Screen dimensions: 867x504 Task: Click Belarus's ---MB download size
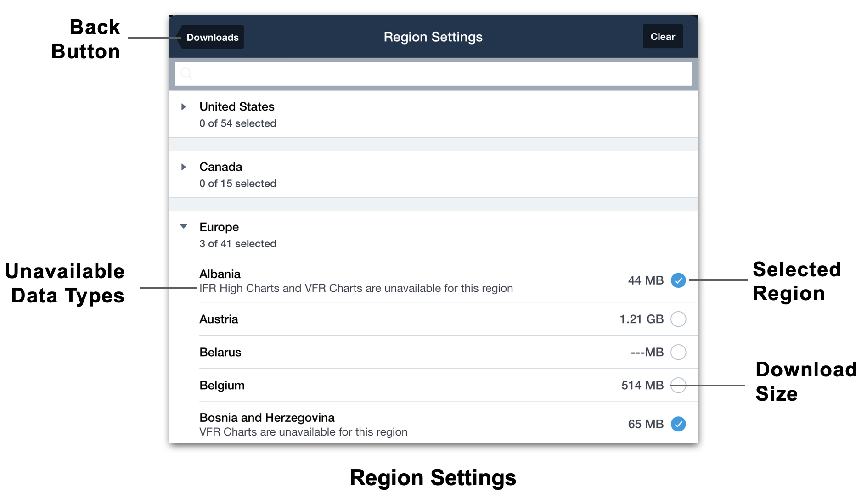tap(647, 352)
